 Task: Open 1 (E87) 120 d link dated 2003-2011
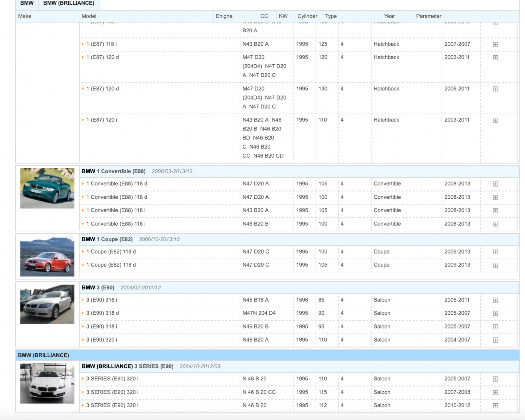tap(102, 57)
